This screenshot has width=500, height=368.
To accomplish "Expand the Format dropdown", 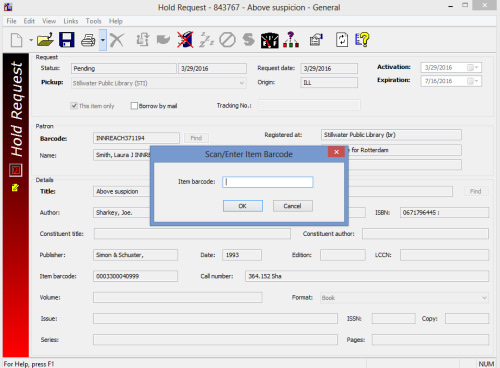I will point(484,298).
